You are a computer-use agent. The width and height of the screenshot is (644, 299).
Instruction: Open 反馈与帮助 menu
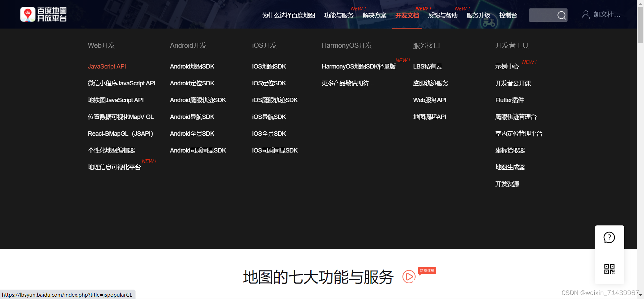tap(443, 15)
